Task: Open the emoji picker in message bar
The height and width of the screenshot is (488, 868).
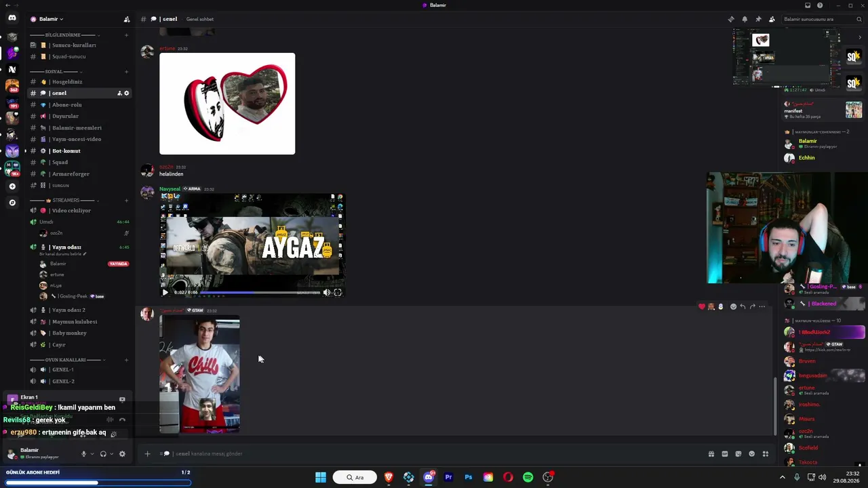Action: [x=752, y=454]
